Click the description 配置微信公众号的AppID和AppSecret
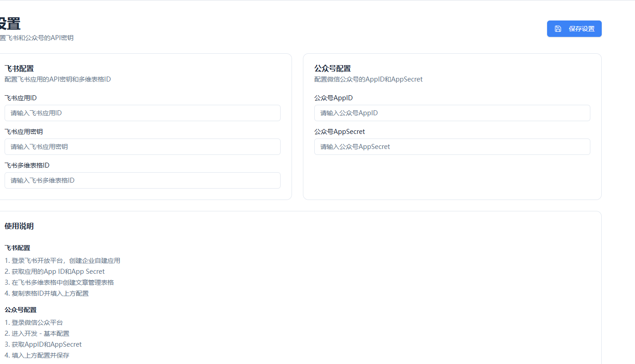 (x=368, y=79)
